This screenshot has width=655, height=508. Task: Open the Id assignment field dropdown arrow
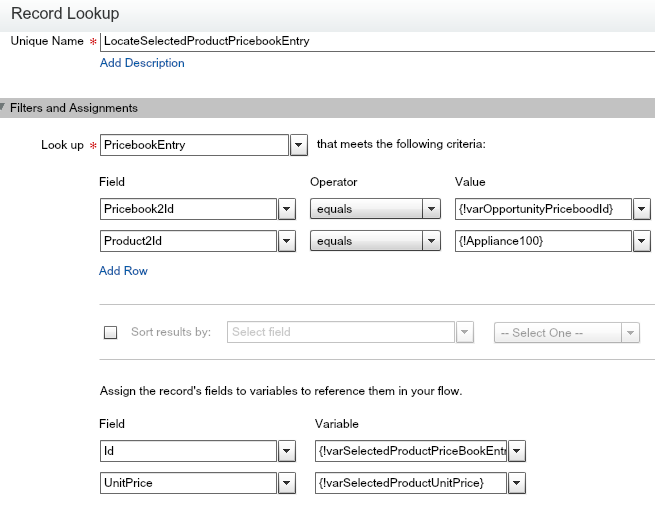tap(286, 451)
